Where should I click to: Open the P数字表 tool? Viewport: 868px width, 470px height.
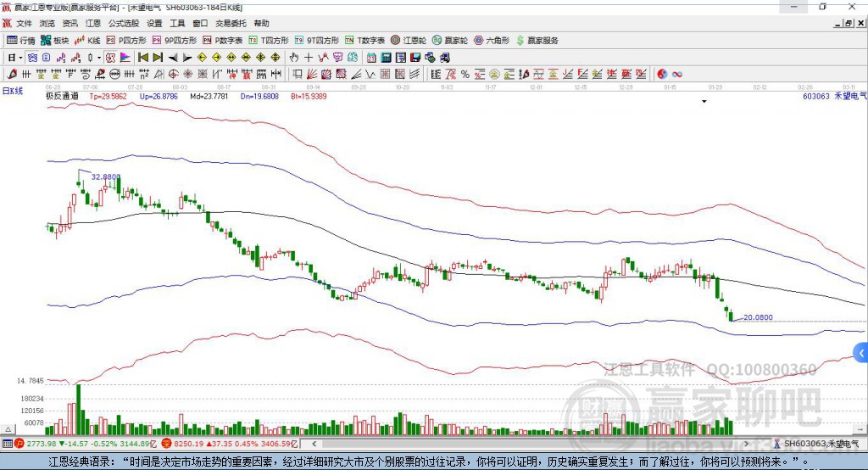pos(223,41)
